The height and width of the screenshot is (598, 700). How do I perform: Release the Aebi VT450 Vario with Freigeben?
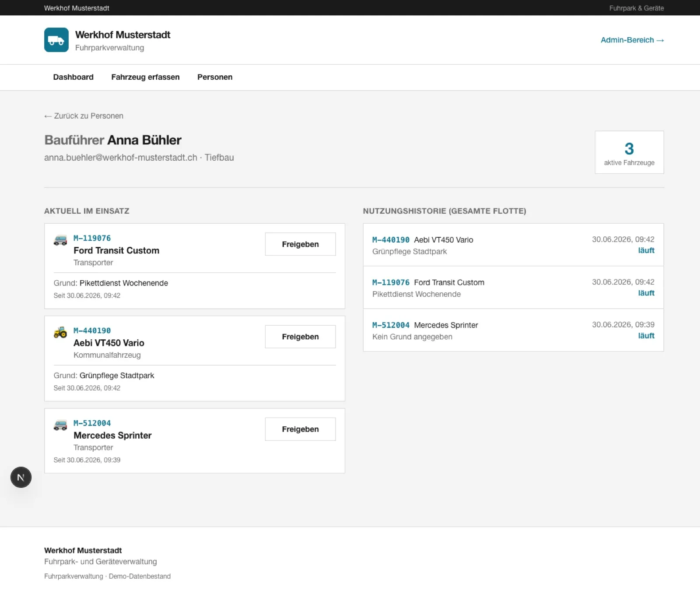[x=300, y=337]
